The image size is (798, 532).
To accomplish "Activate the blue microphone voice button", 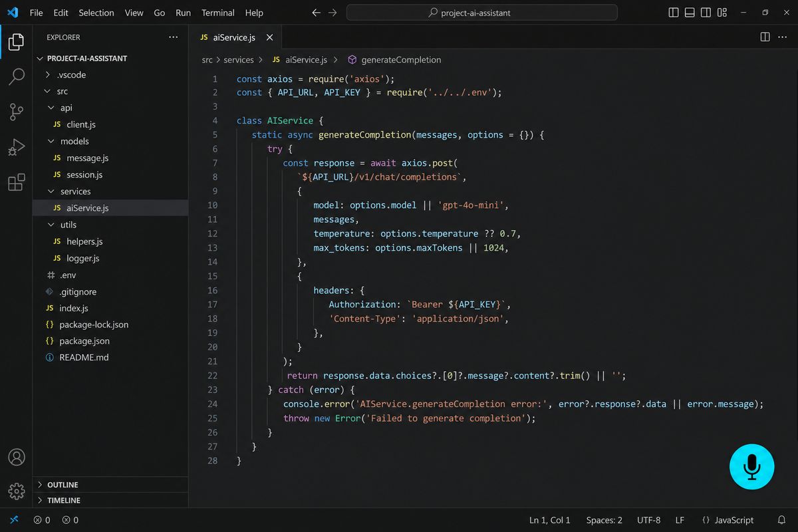I will point(751,467).
